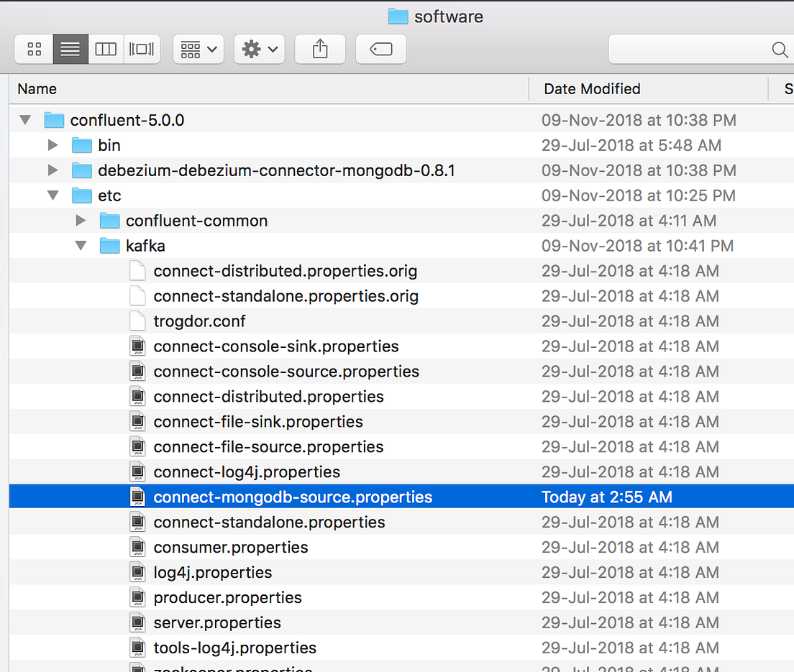Image resolution: width=794 pixels, height=672 pixels.
Task: Open the Share menu icon
Action: tap(319, 49)
